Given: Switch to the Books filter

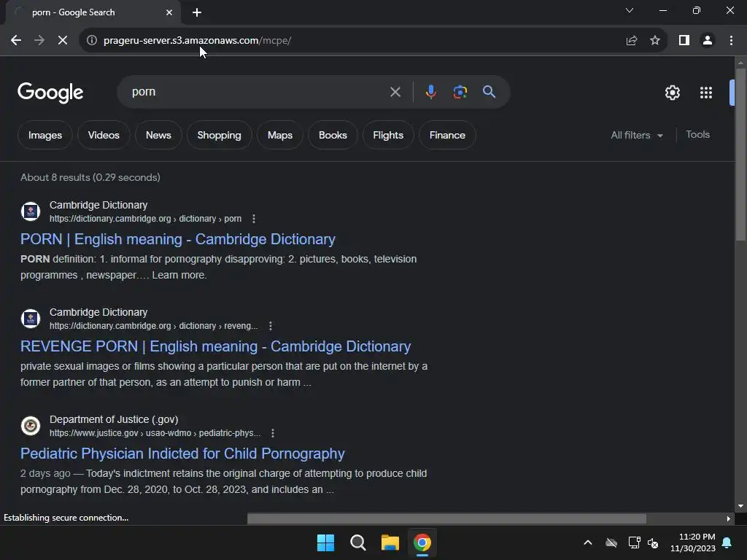Looking at the screenshot, I should pos(333,135).
